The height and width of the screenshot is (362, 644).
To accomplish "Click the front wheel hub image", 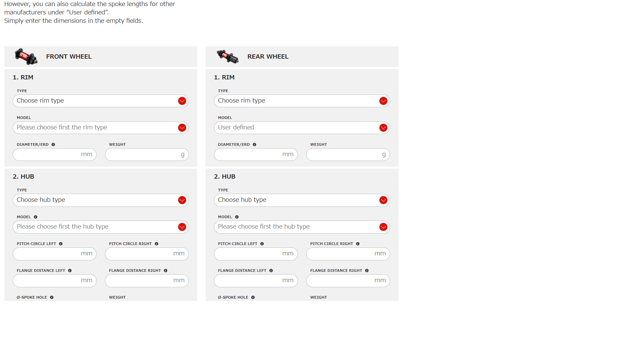I will (26, 57).
